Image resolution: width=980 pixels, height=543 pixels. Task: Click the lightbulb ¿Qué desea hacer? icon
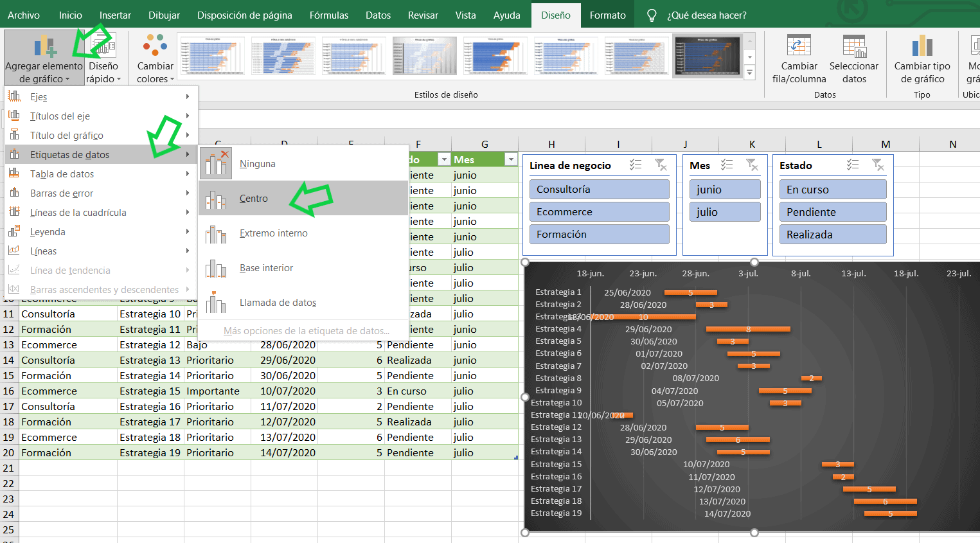click(x=652, y=15)
